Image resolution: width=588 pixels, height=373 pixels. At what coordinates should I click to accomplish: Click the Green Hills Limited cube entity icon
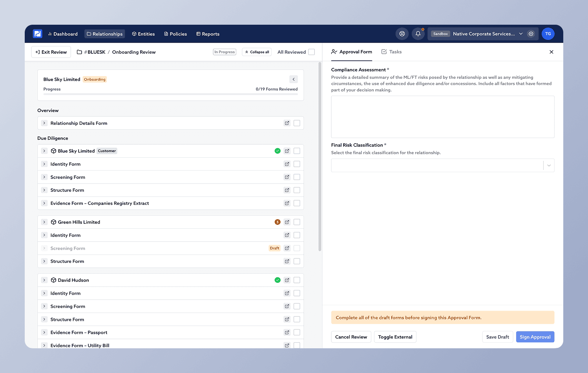(x=53, y=222)
